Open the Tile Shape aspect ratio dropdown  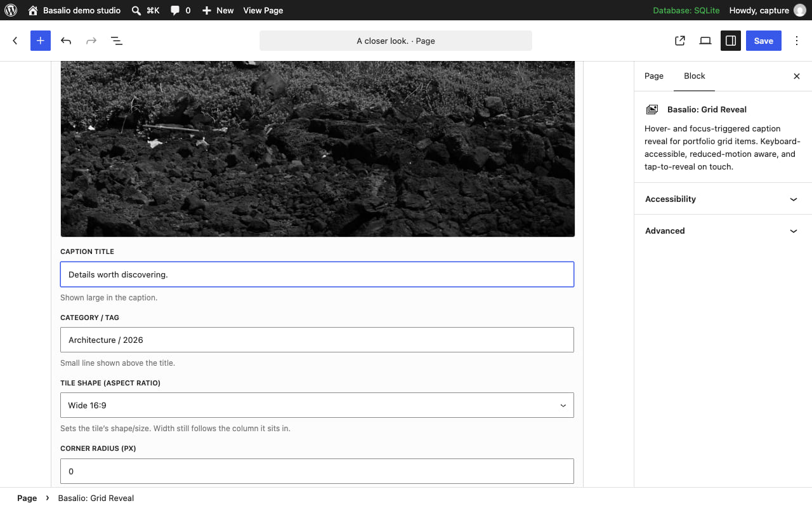tap(317, 405)
